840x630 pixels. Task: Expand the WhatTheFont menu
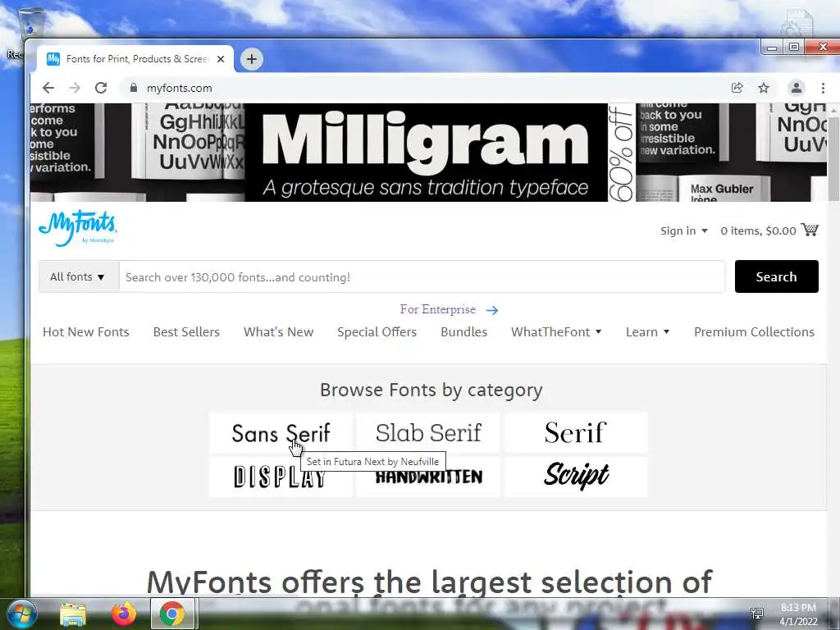pyautogui.click(x=556, y=332)
